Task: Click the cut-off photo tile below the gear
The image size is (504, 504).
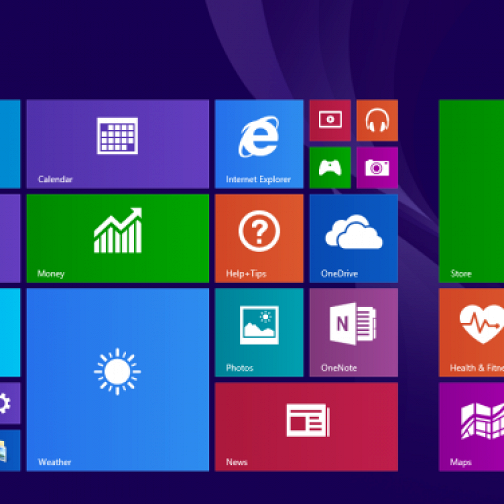Action: (10, 451)
